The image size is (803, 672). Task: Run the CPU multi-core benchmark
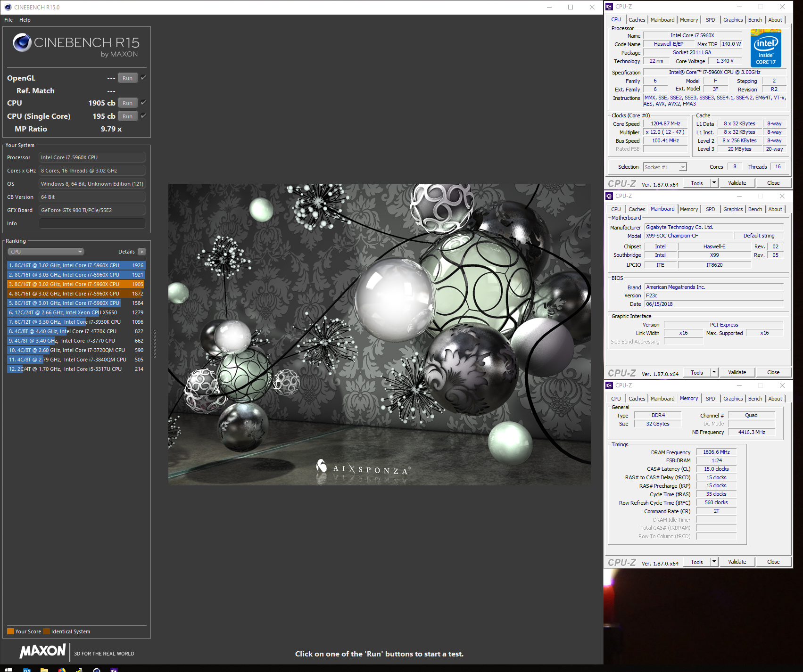point(128,103)
